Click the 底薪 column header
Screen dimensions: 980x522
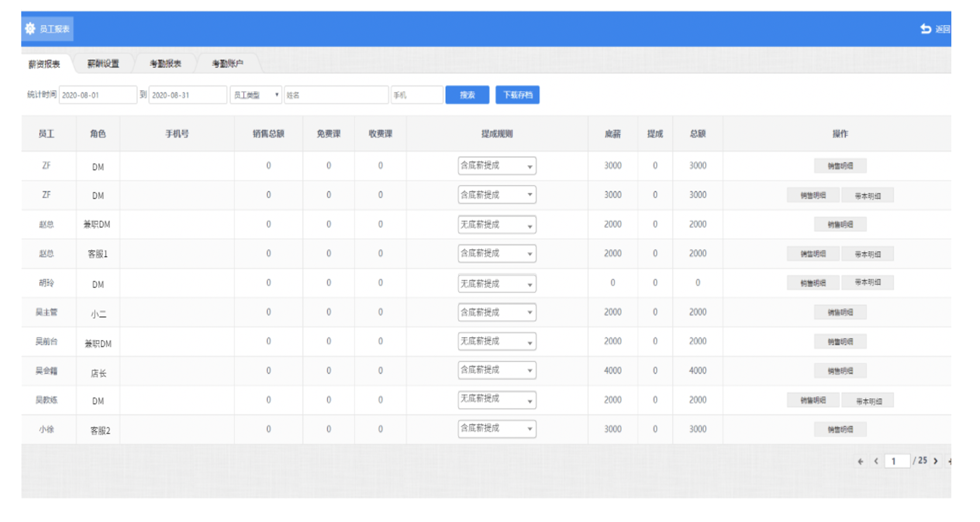click(612, 133)
